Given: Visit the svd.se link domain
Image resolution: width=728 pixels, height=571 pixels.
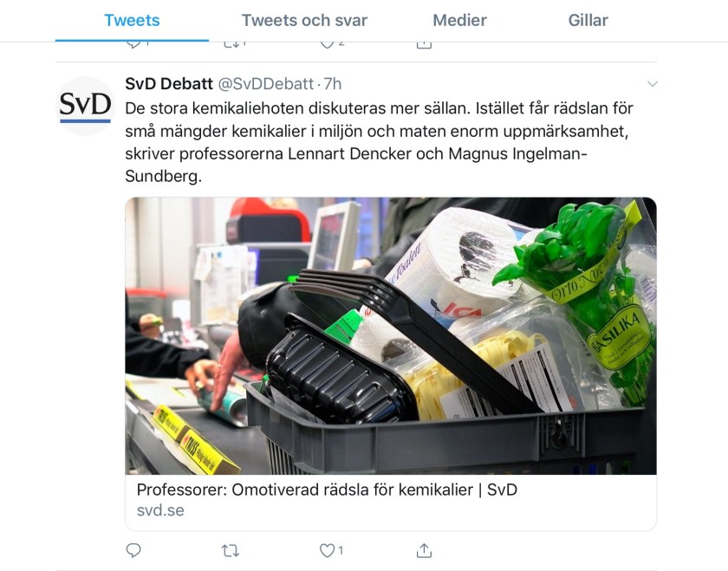Looking at the screenshot, I should coord(160,510).
